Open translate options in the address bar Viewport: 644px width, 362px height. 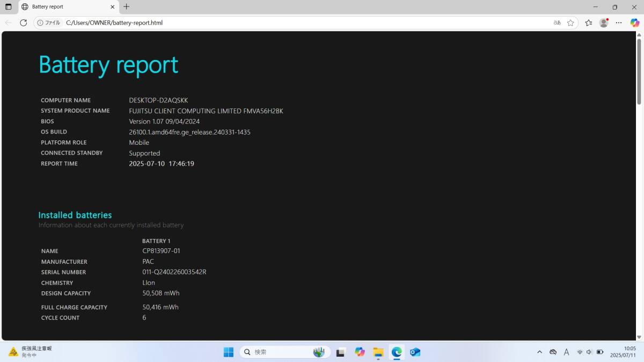pyautogui.click(x=557, y=23)
